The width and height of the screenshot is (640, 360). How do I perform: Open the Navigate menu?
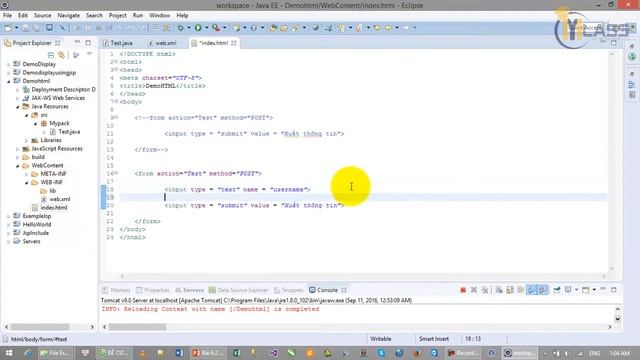[x=69, y=15]
